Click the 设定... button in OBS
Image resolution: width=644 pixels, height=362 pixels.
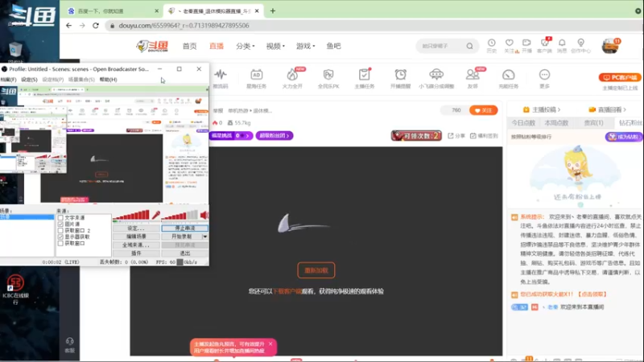[x=136, y=228]
